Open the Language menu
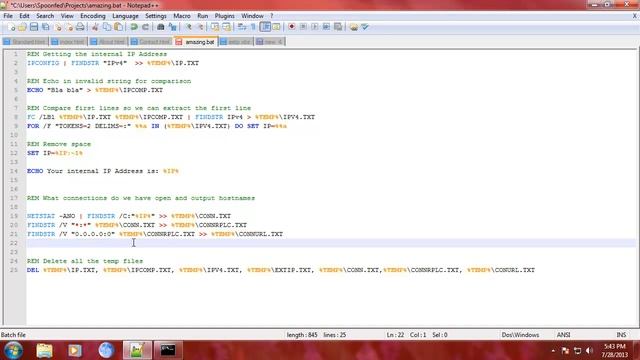640x360 pixels. pyautogui.click(x=125, y=16)
